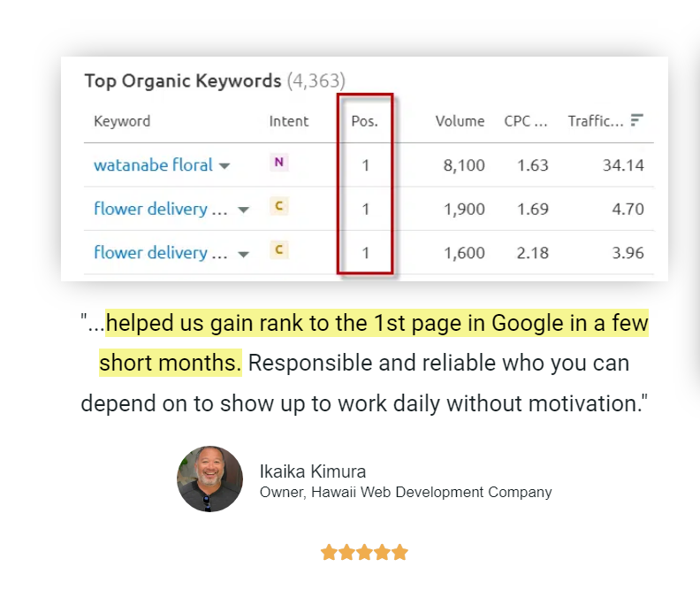Expand the watanabe floral keyword dropdown arrow
The height and width of the screenshot is (590, 700).
224,165
